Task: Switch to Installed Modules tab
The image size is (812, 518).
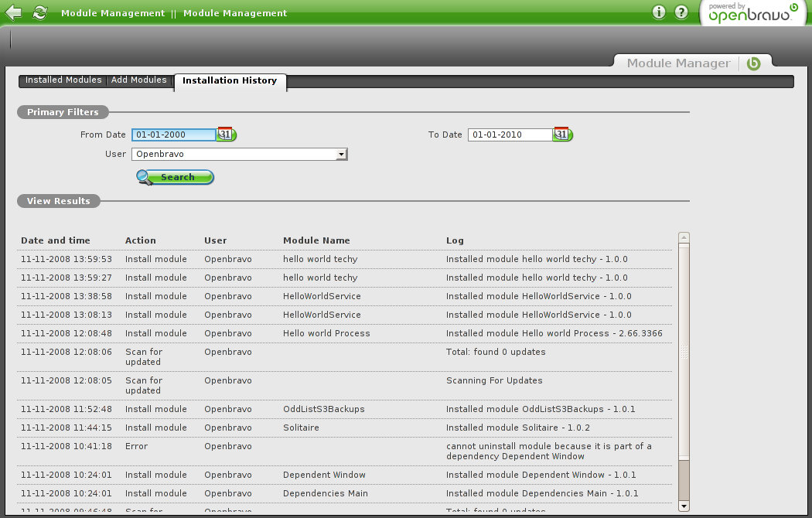Action: 63,80
